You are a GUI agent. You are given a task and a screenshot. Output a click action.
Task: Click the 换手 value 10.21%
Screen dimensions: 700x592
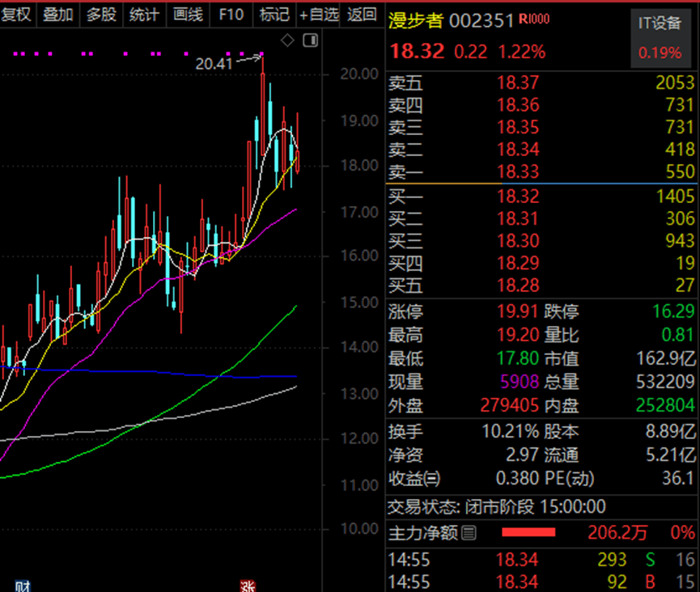pos(511,431)
